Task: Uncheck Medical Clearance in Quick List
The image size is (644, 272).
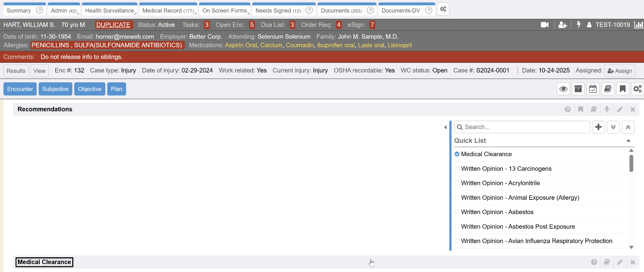Action: click(457, 154)
